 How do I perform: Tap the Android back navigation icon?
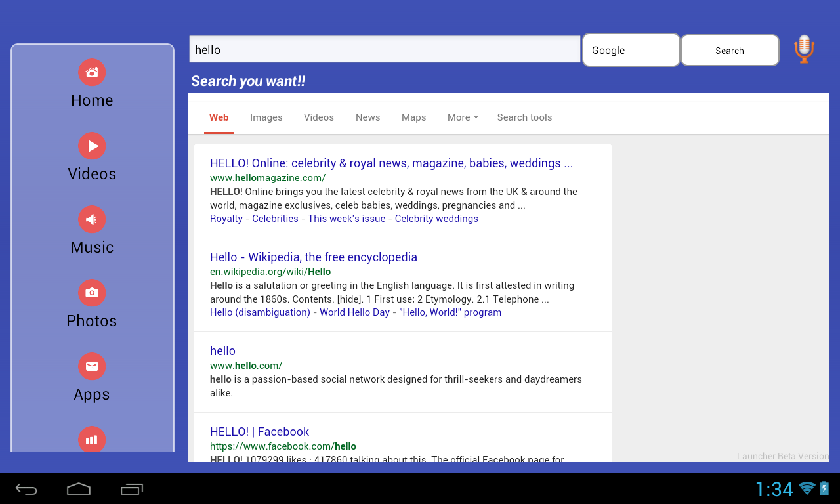[26, 489]
